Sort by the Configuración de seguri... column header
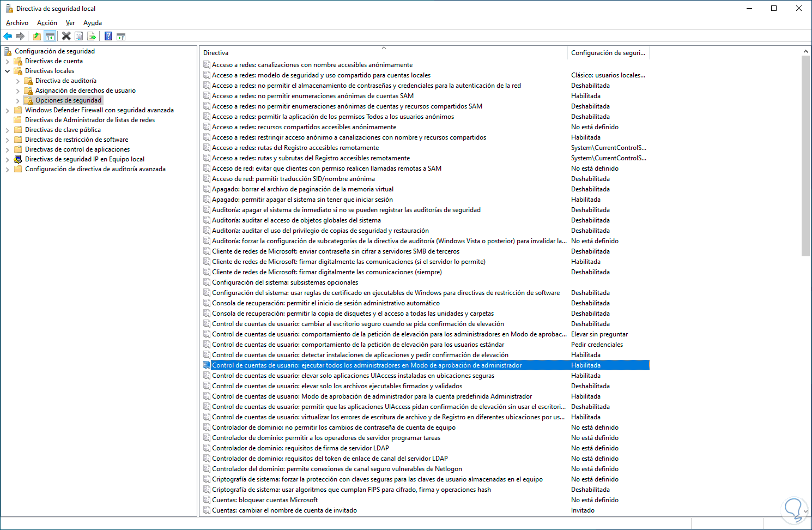Image resolution: width=812 pixels, height=530 pixels. click(x=608, y=53)
